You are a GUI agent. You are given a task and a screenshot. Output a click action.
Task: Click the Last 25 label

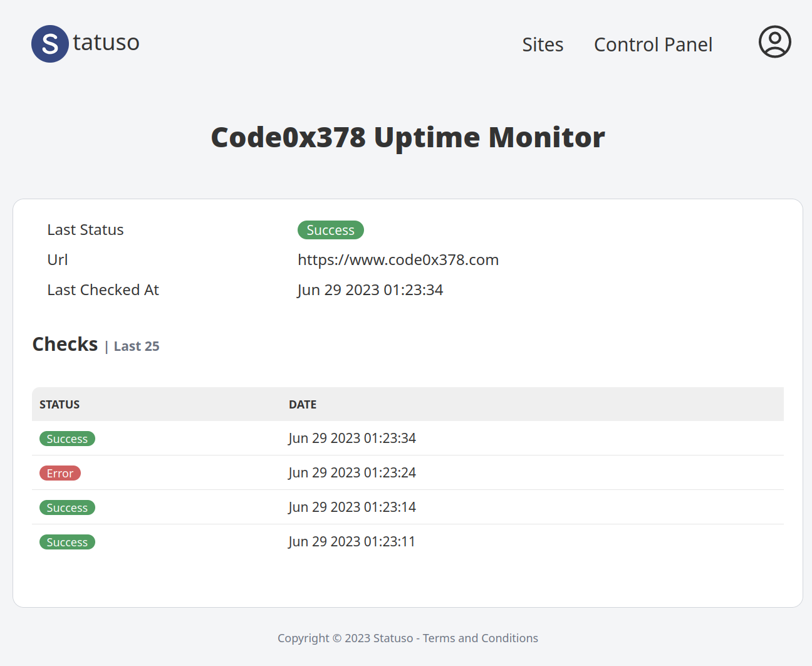coord(137,346)
